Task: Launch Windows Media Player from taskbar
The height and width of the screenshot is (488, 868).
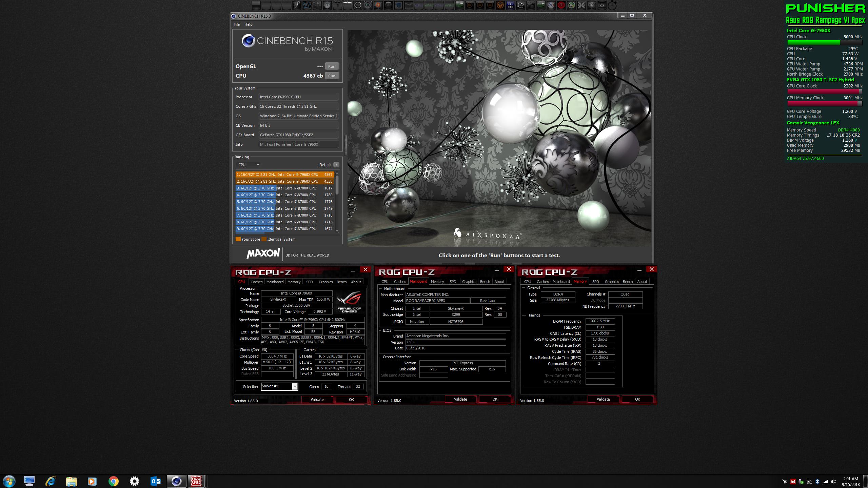Action: (x=92, y=481)
